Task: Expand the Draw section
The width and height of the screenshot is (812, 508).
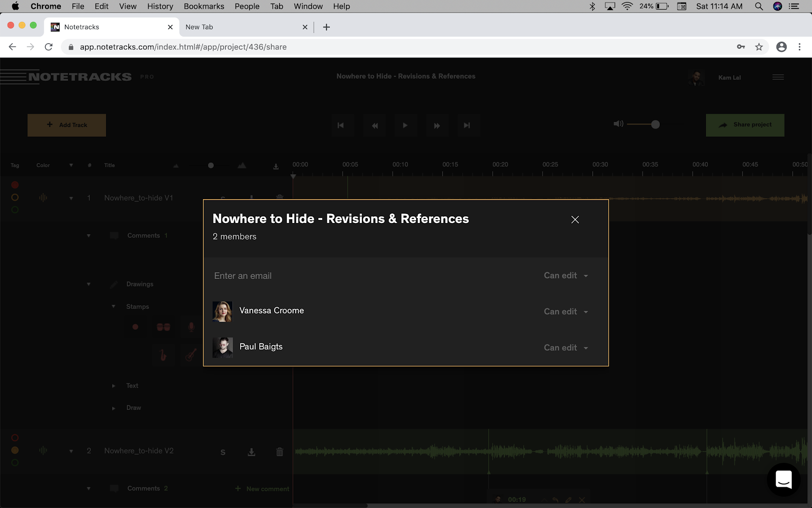Action: (113, 408)
